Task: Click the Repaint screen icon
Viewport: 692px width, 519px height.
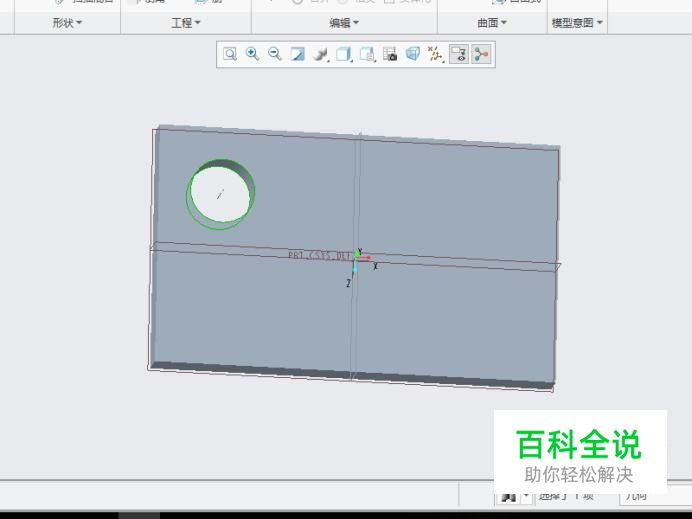Action: tap(297, 54)
